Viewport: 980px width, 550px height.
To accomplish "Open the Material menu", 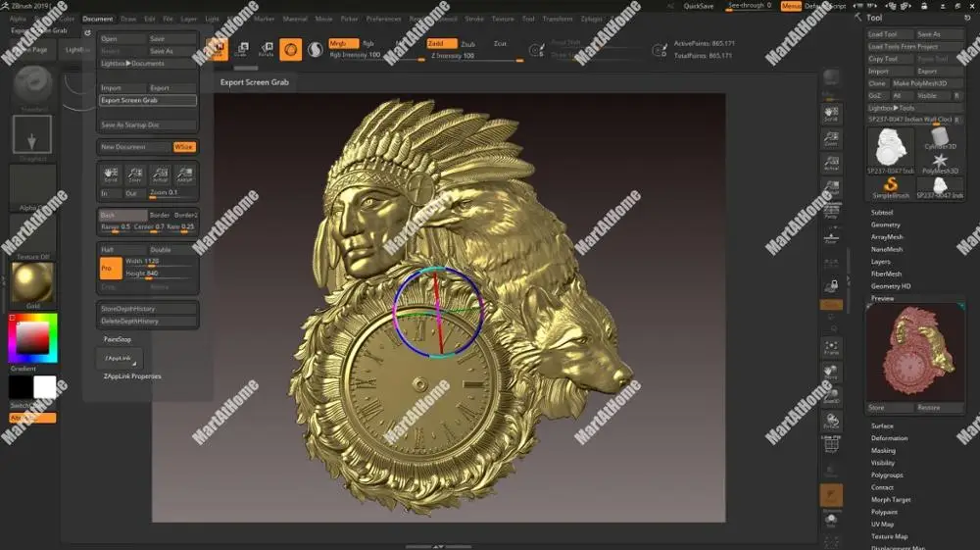I will [294, 19].
